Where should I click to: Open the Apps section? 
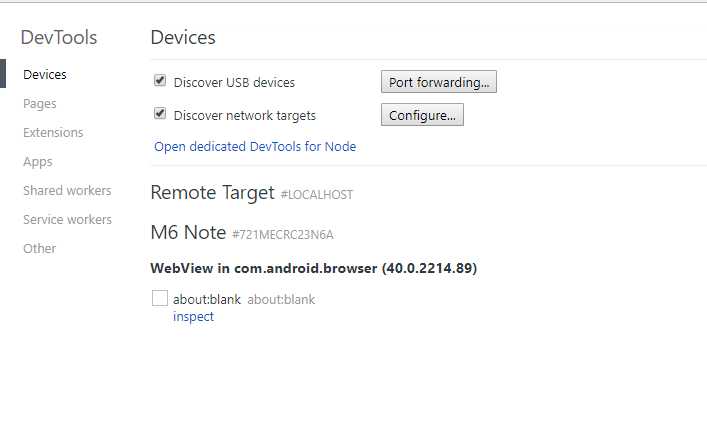click(x=38, y=161)
